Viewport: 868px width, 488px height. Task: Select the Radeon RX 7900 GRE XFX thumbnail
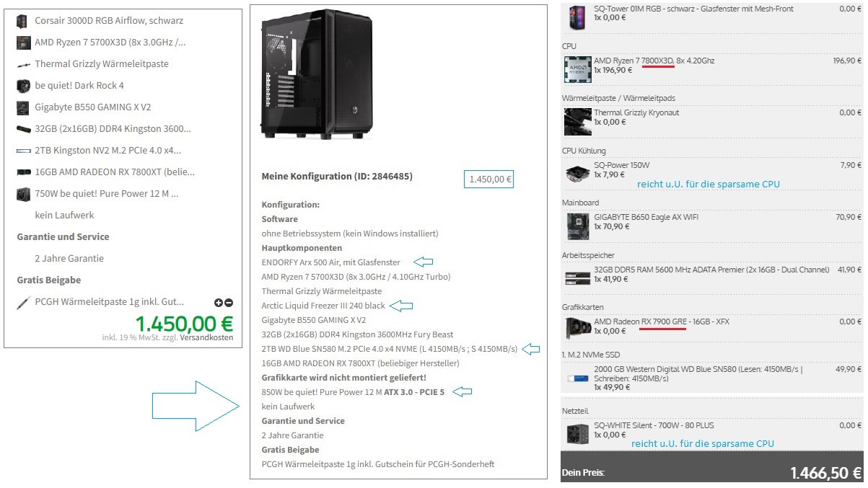577,329
